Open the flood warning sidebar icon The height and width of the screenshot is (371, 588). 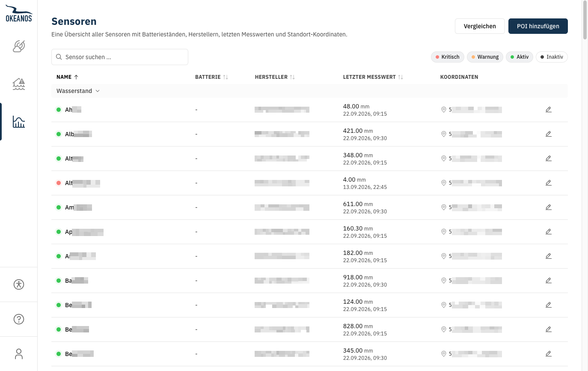[19, 84]
